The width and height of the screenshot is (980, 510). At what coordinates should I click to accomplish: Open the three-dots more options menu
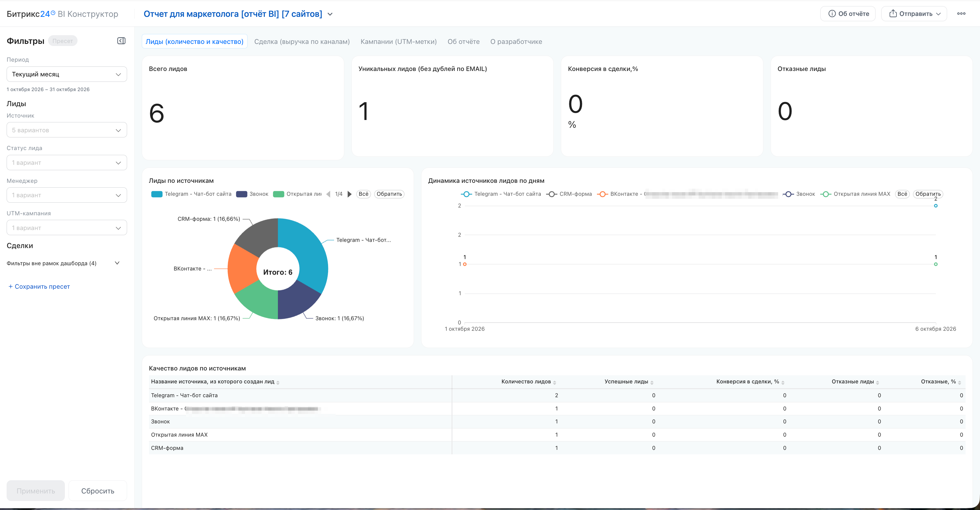[961, 14]
